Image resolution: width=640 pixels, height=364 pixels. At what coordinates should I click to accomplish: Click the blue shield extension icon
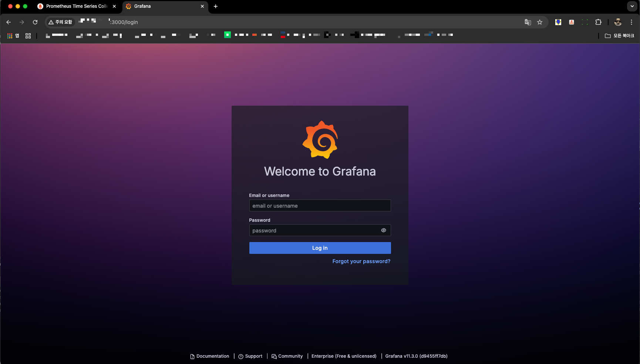(558, 22)
